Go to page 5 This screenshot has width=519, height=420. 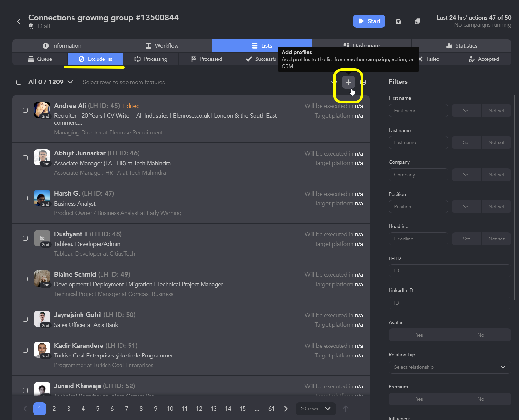[98, 409]
